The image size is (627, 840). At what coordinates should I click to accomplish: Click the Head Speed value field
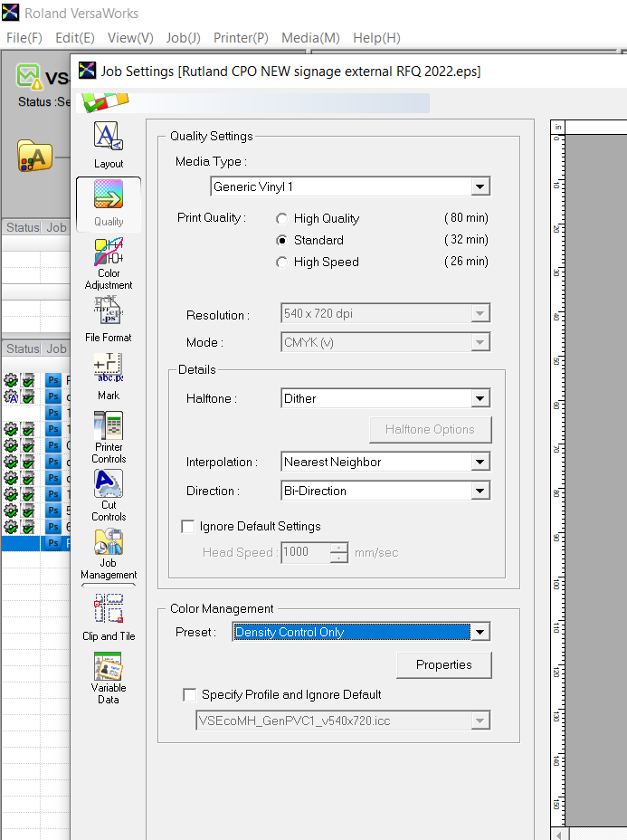coord(305,552)
